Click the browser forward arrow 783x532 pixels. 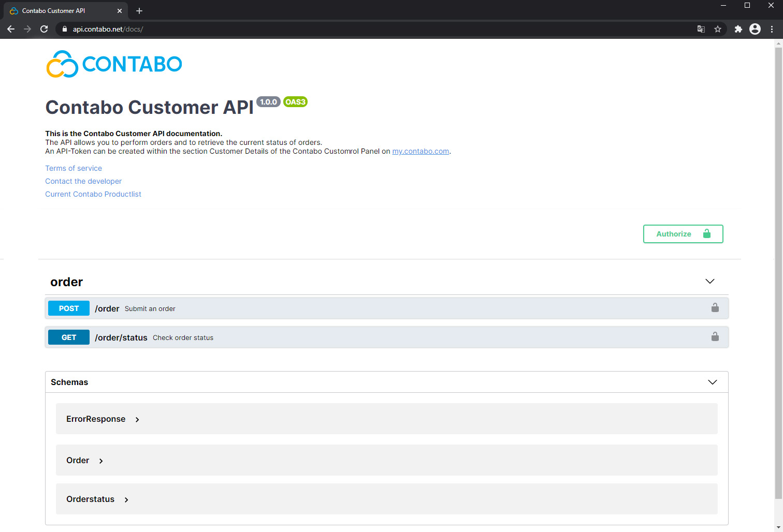point(27,29)
